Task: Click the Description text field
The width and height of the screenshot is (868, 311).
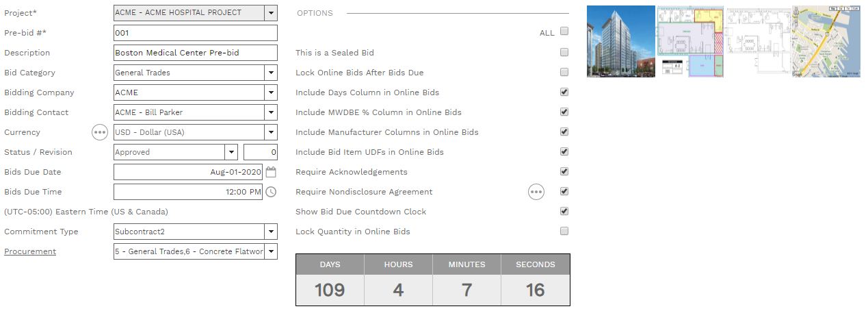Action: click(x=195, y=53)
